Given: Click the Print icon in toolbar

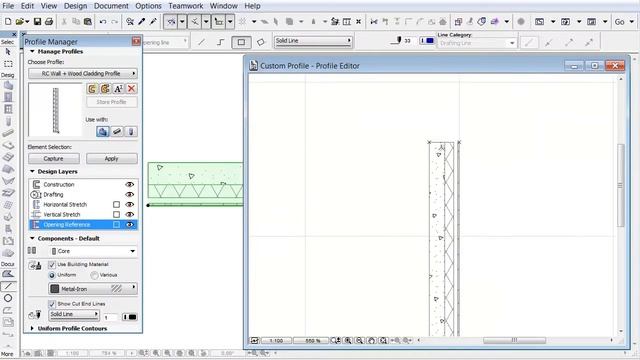Looking at the screenshot, I should click(x=49, y=22).
